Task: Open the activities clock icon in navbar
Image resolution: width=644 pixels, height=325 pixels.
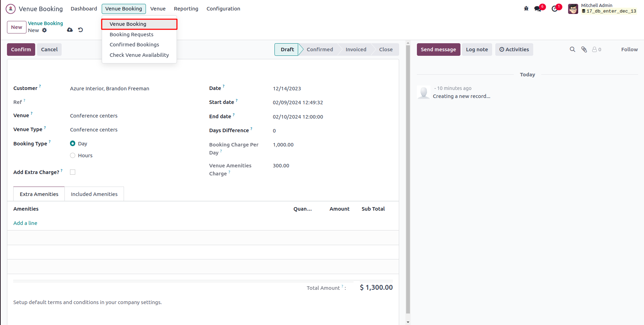Action: pyautogui.click(x=555, y=9)
